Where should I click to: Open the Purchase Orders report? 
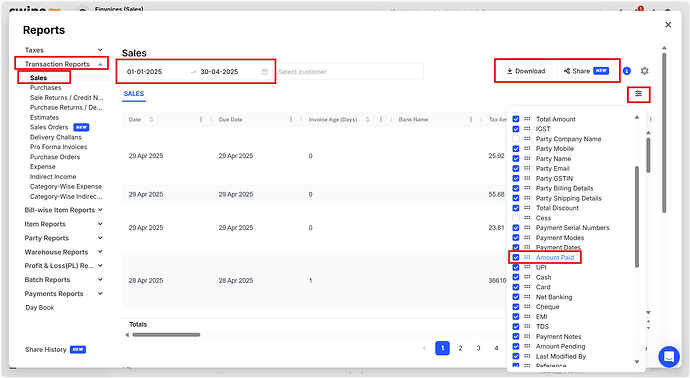pyautogui.click(x=55, y=157)
